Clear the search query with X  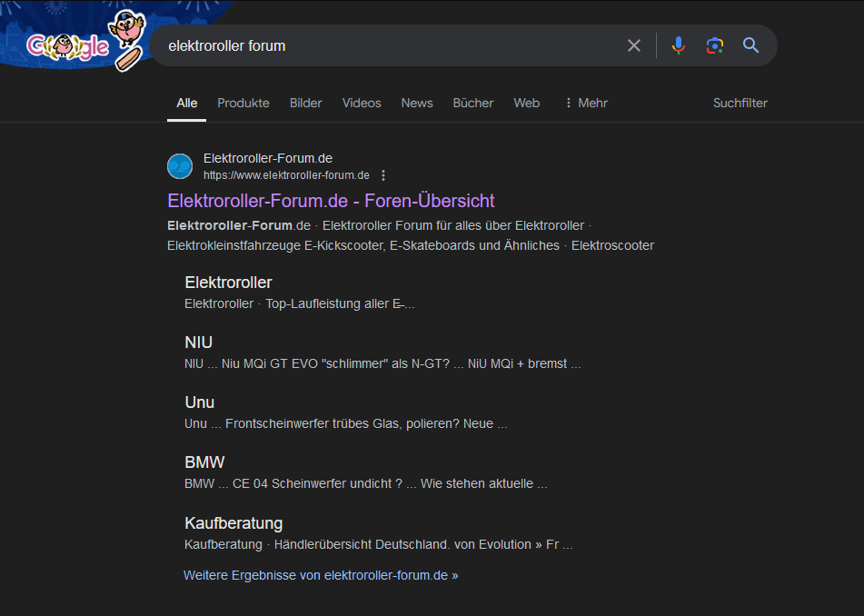pos(634,45)
